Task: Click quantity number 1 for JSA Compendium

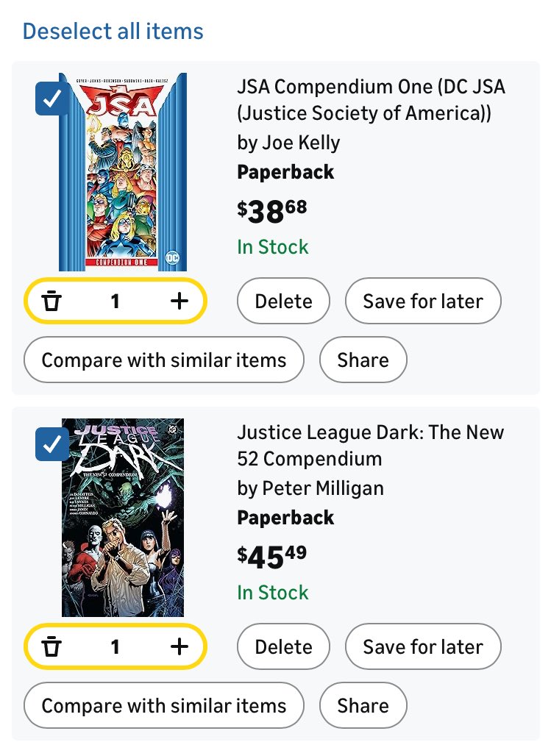Action: coord(115,302)
